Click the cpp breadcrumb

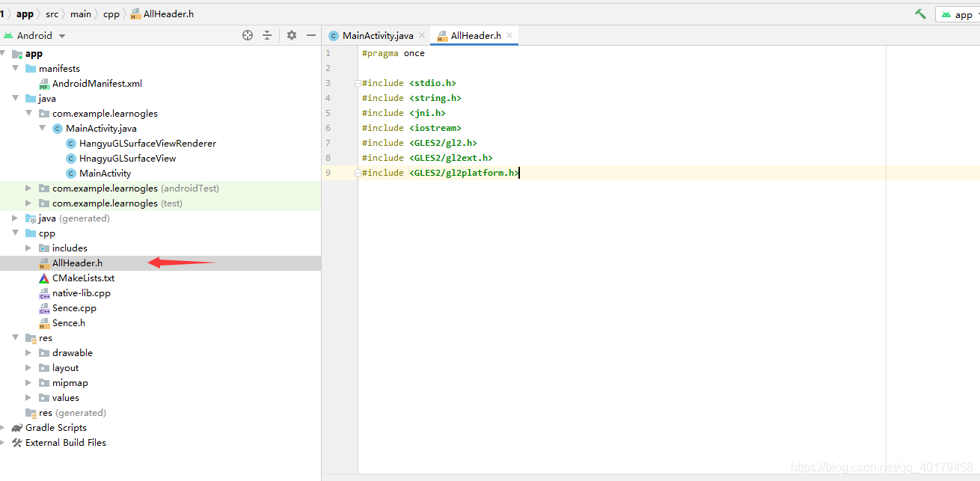(x=111, y=14)
